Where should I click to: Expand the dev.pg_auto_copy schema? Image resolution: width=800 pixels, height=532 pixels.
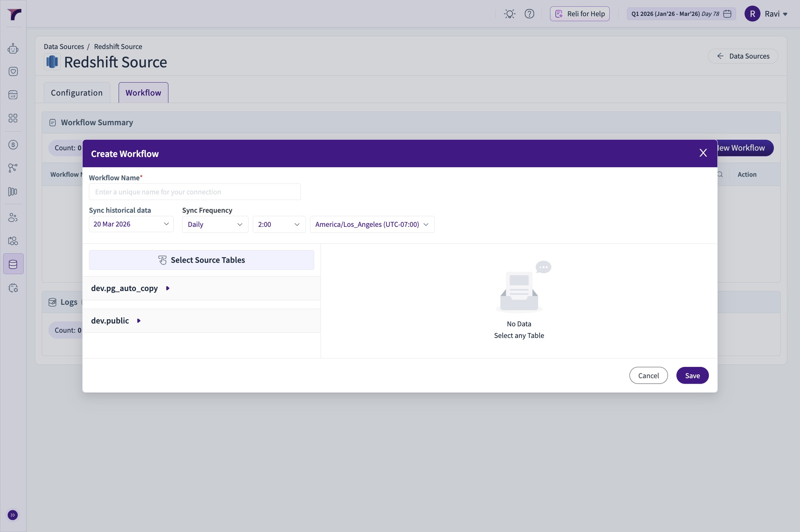[168, 289]
